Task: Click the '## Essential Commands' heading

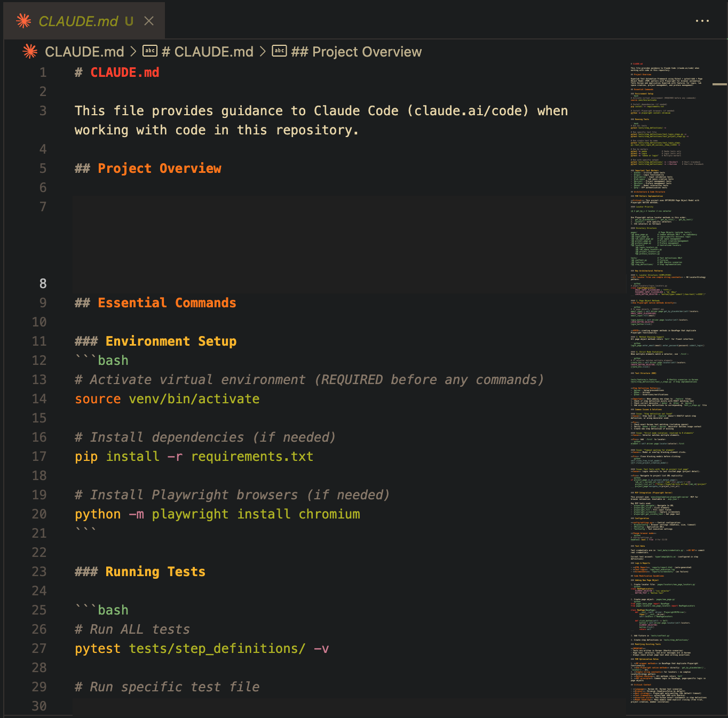Action: point(155,303)
